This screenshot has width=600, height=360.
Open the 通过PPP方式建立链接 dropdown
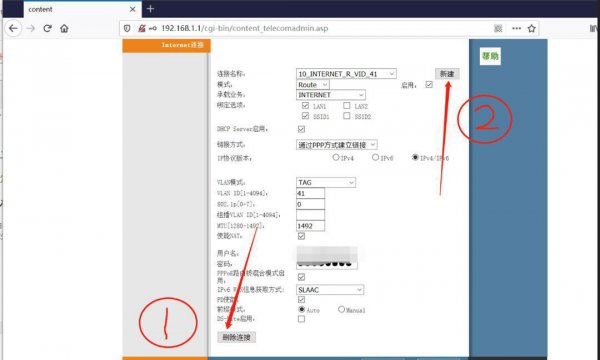coord(337,145)
